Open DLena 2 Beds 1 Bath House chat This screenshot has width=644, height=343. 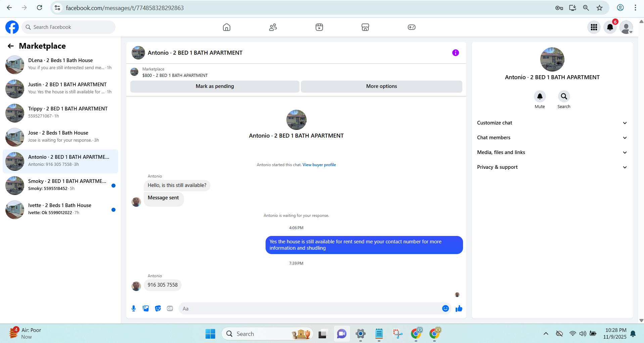pyautogui.click(x=60, y=64)
